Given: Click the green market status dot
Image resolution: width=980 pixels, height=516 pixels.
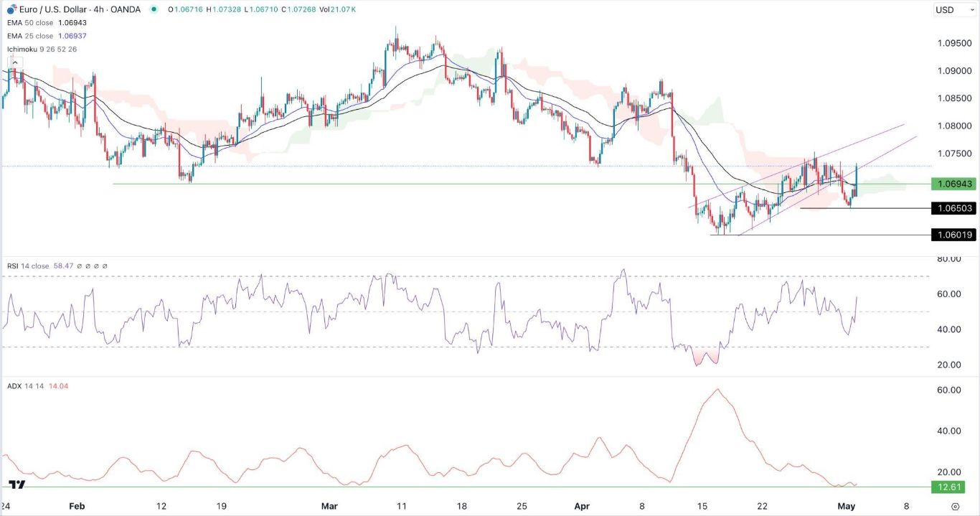Looking at the screenshot, I should 153,9.
